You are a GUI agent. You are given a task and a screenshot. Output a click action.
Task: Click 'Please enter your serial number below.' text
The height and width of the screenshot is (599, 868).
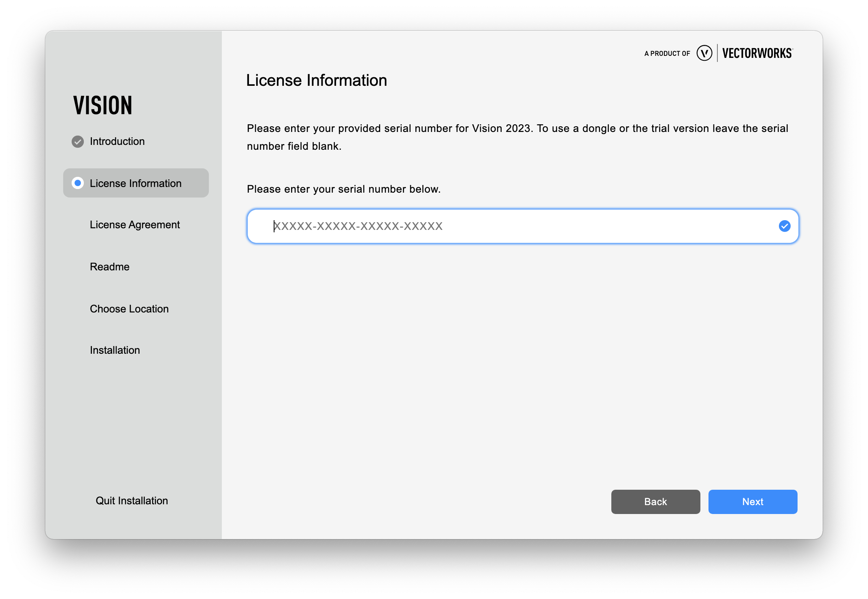(344, 189)
